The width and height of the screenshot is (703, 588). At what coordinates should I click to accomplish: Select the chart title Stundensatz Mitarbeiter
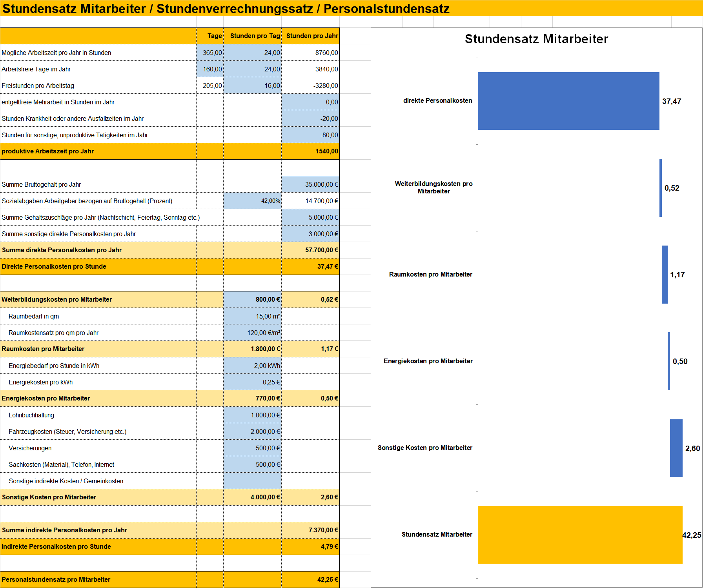coord(536,39)
